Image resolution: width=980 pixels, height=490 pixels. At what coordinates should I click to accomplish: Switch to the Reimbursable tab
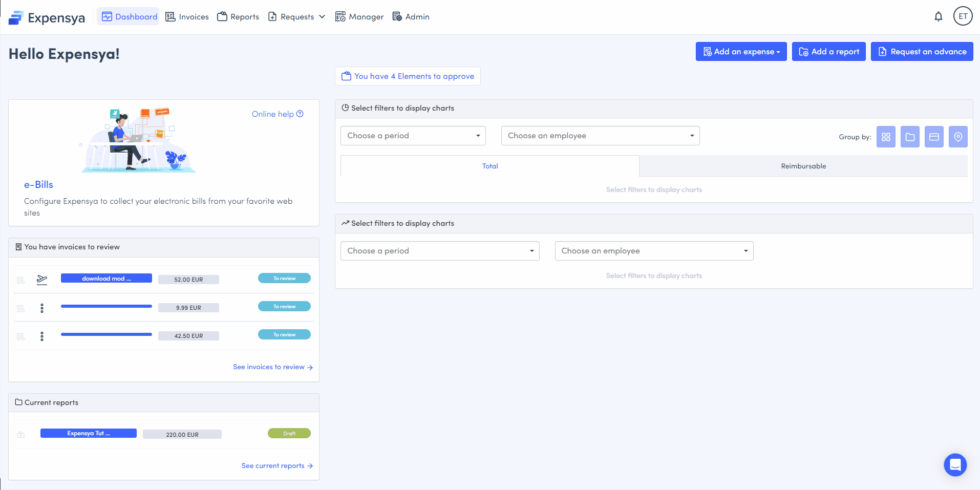click(x=803, y=166)
